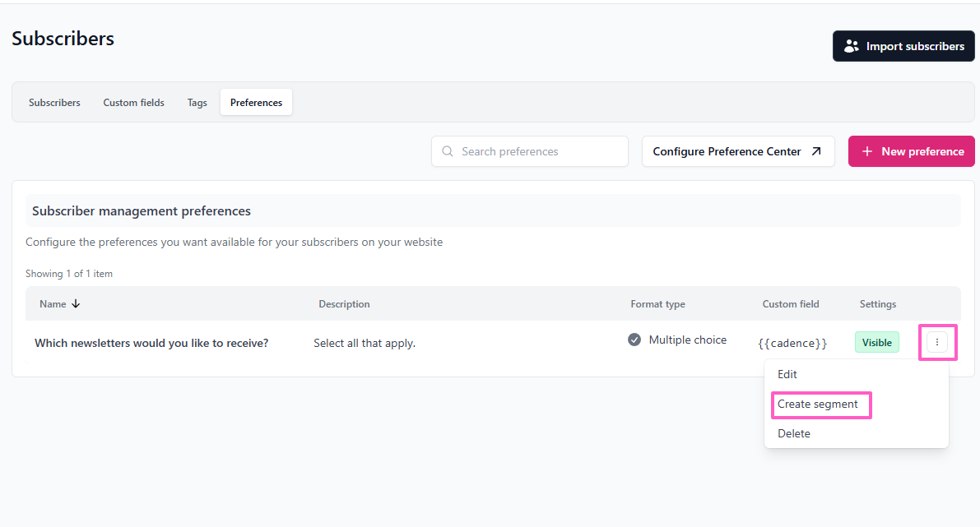Click the down arrow sort icon beside Name

pyautogui.click(x=76, y=304)
